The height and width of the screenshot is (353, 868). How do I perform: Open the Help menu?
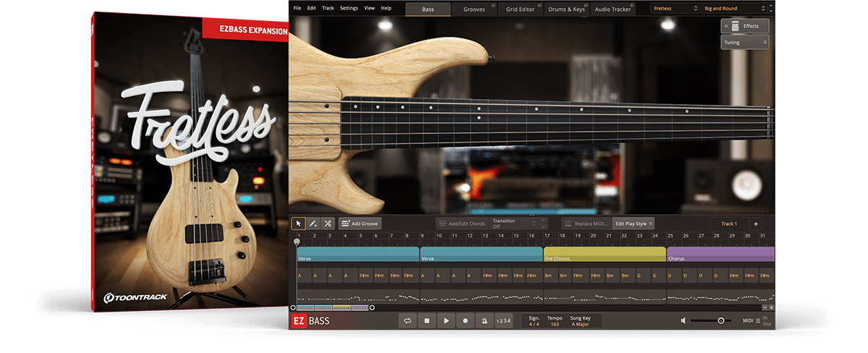386,8
